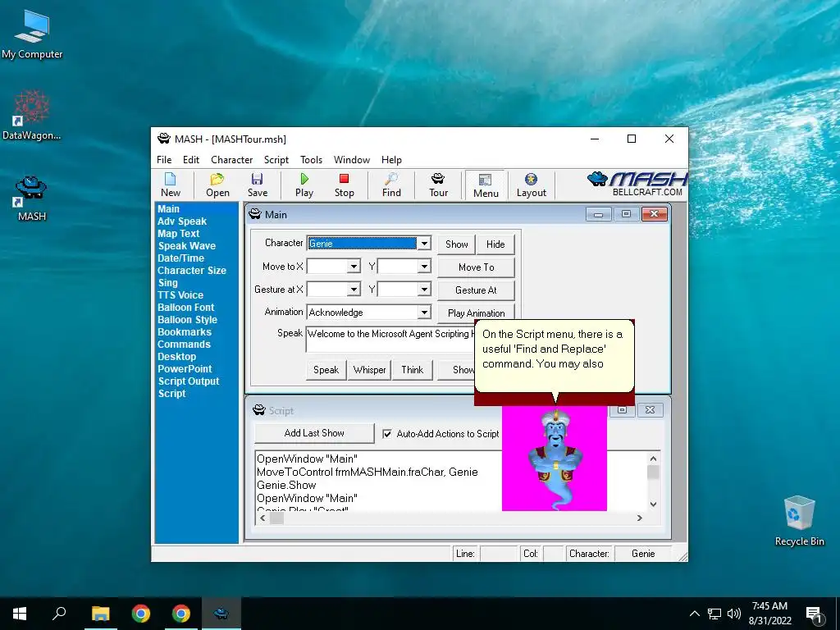The width and height of the screenshot is (840, 630).
Task: Open first Chrome icon on taskbar
Action: pos(141,614)
